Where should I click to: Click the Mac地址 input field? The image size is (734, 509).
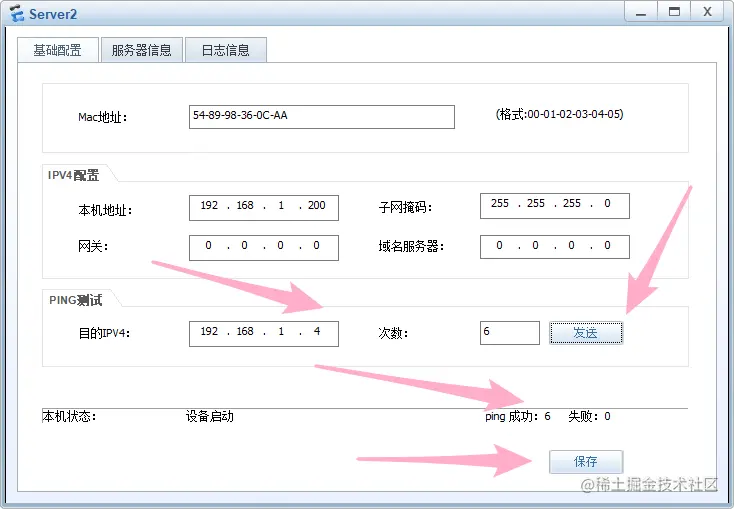pos(322,117)
